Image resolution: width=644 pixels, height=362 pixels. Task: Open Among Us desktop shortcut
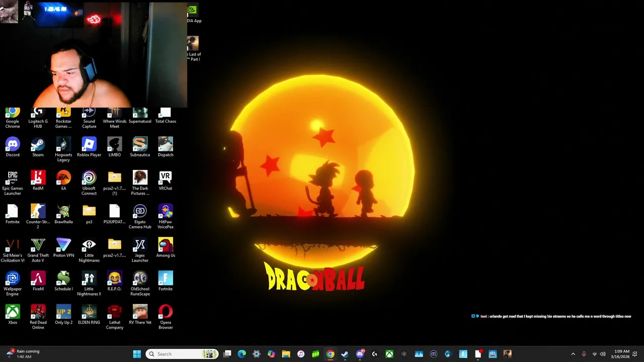click(166, 248)
